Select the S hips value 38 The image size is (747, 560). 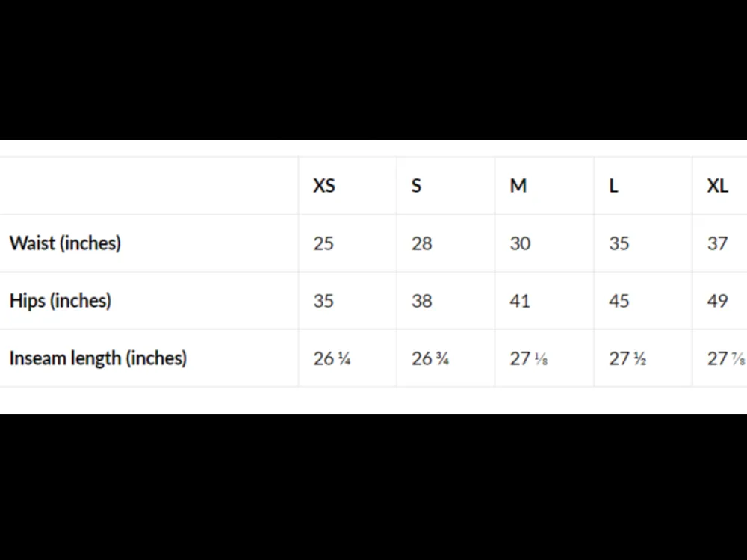pyautogui.click(x=421, y=302)
